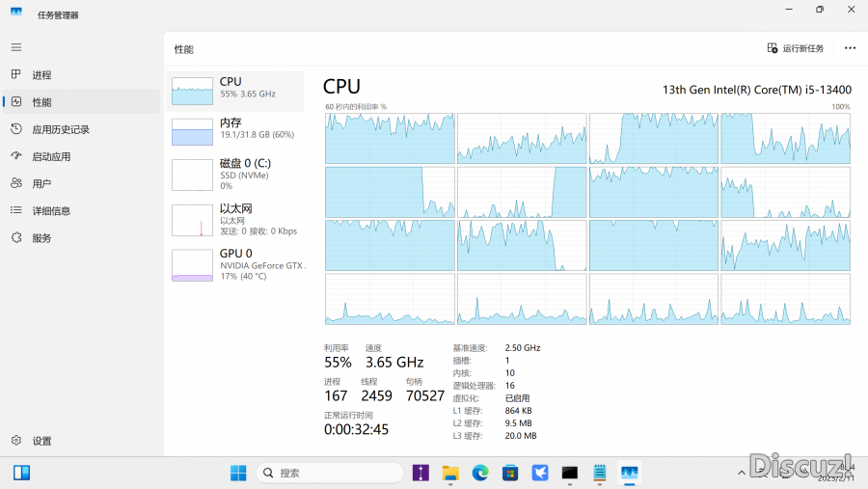Image resolution: width=868 pixels, height=489 pixels.
Task: Click the Windows Start button on the taskbar
Action: pos(238,473)
